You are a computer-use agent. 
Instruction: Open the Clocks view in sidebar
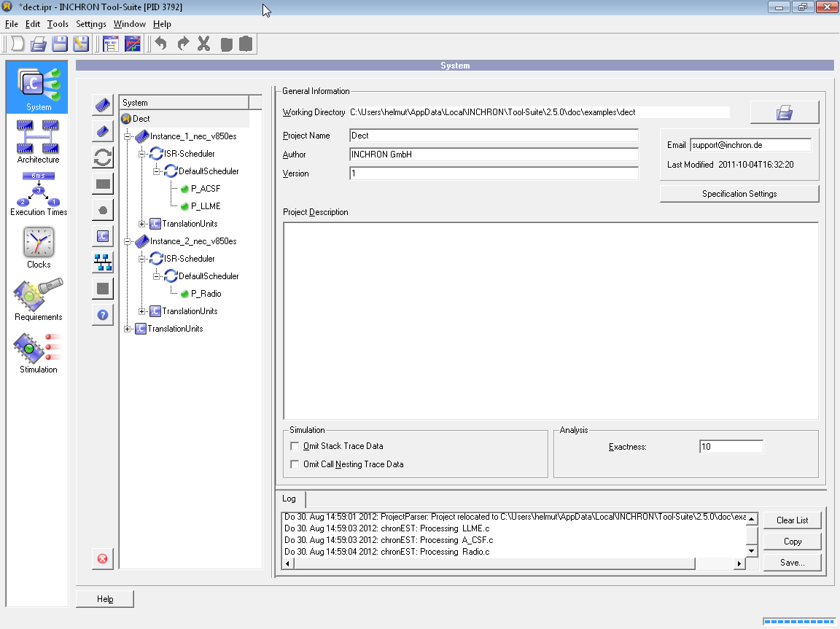click(39, 247)
